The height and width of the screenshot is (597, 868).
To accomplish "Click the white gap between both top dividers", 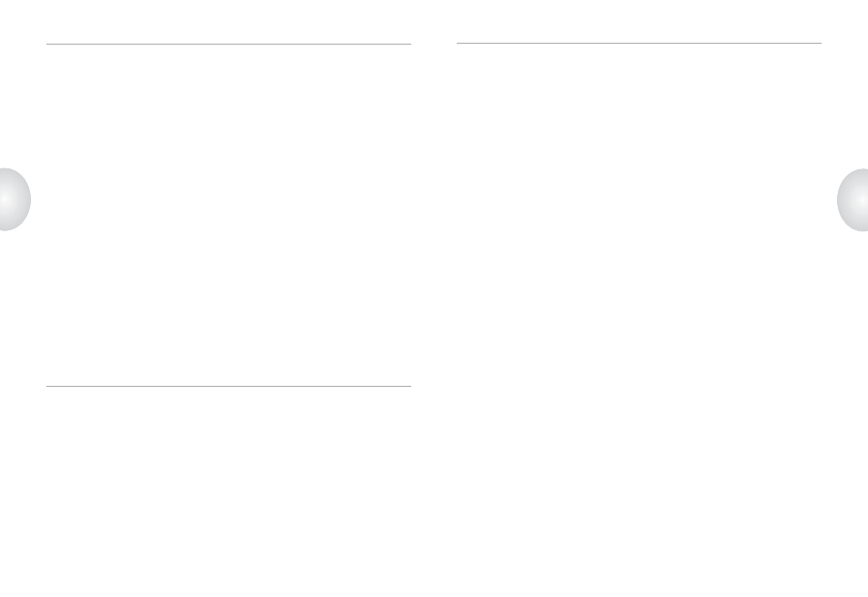I will click(x=434, y=43).
